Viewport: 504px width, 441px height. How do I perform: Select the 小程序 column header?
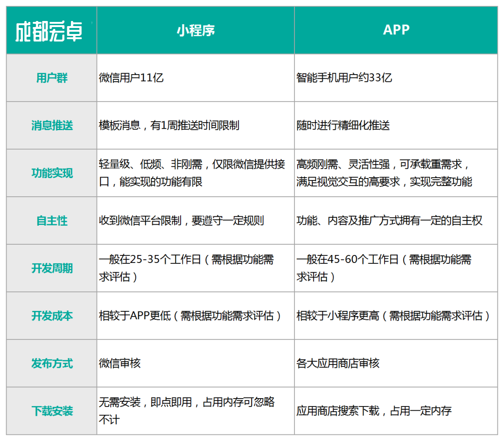(196, 30)
